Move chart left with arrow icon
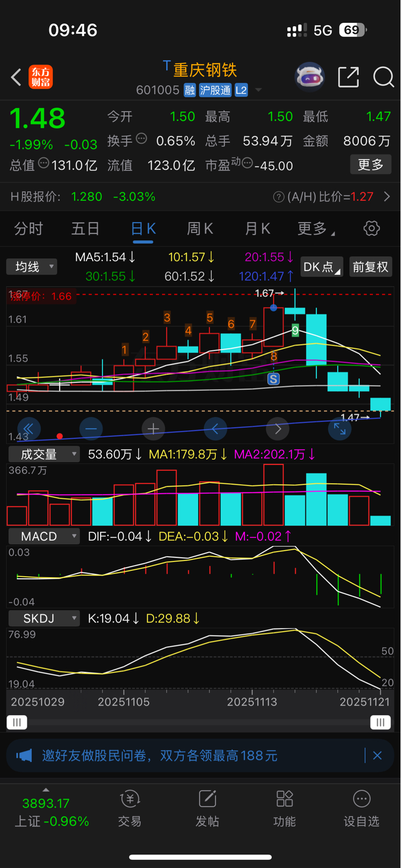This screenshot has width=401, height=868. tap(215, 429)
